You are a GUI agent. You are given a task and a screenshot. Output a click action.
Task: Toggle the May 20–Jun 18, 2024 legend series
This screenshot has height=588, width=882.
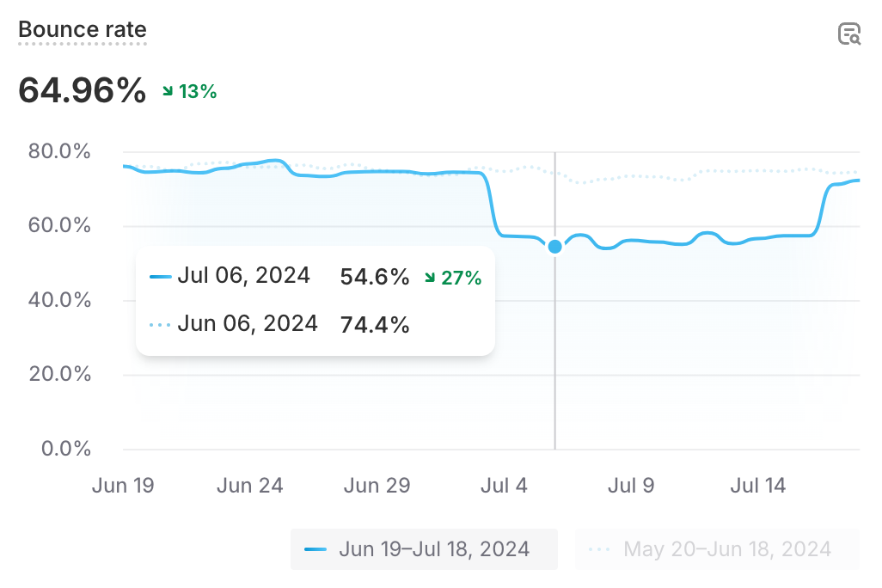click(717, 549)
